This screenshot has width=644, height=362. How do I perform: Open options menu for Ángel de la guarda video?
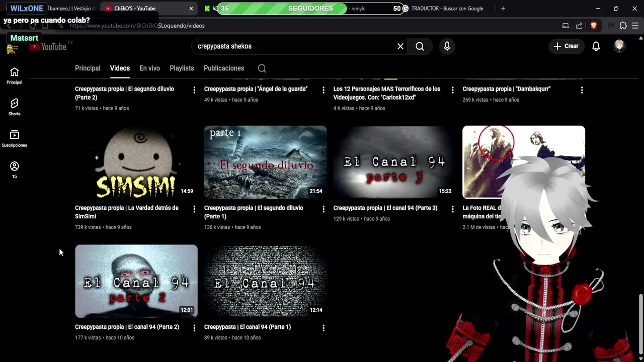coord(324,90)
